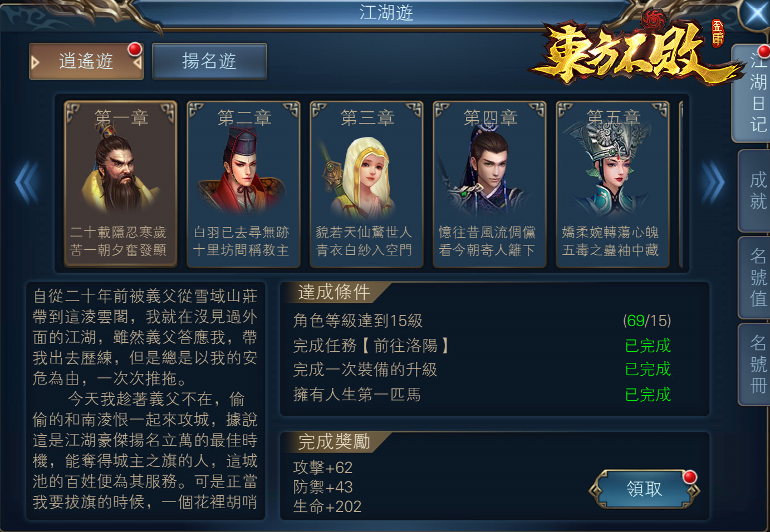The image size is (770, 532).
Task: Choose the 第四章 chapter card
Action: 490,184
